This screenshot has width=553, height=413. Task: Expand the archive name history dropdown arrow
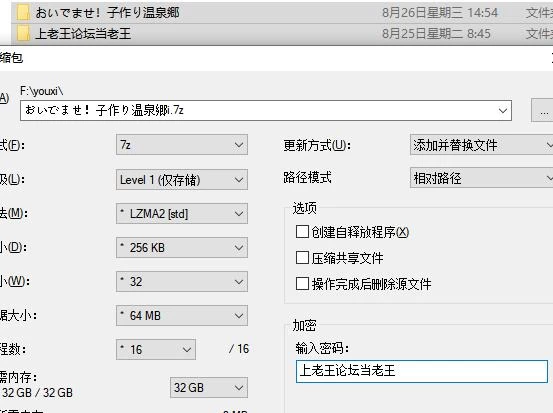(503, 111)
